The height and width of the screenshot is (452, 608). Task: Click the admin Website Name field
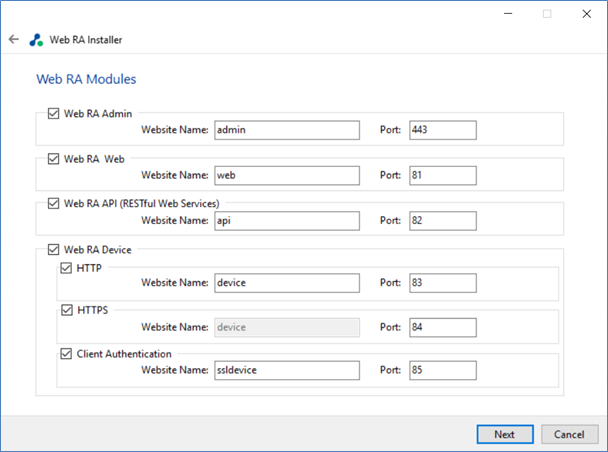tap(287, 130)
